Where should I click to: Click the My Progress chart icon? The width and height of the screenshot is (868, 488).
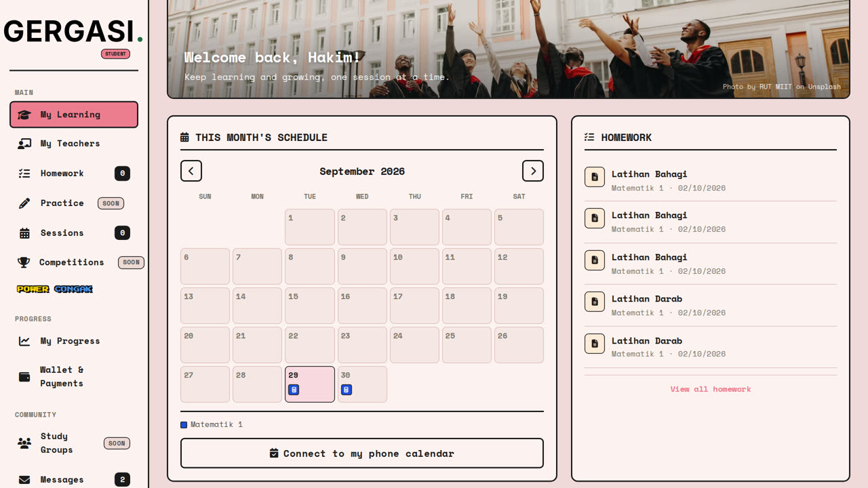click(x=24, y=341)
